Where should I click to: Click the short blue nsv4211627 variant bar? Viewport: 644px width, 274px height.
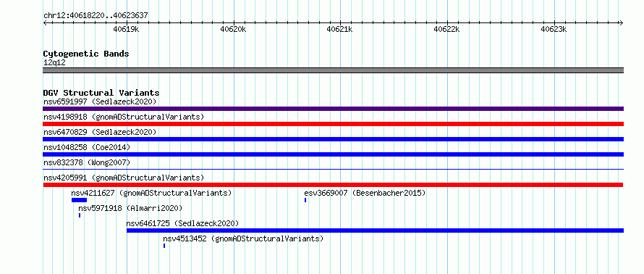(79, 200)
